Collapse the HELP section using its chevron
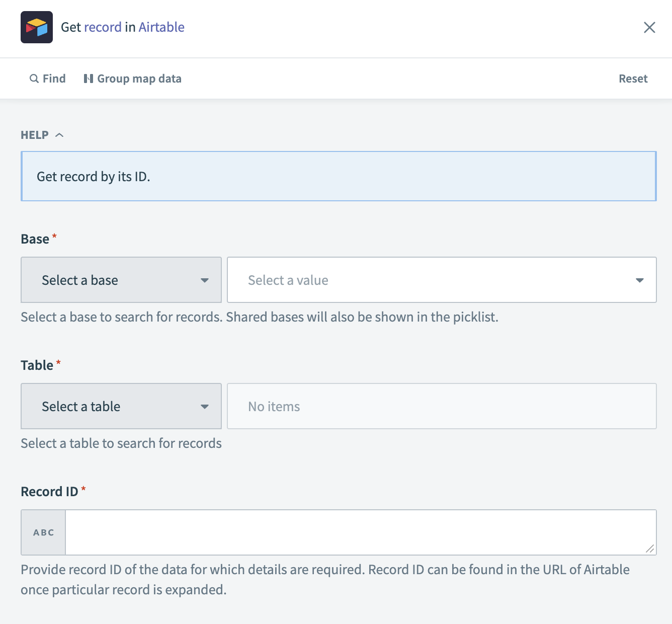The width and height of the screenshot is (672, 624). tap(59, 135)
